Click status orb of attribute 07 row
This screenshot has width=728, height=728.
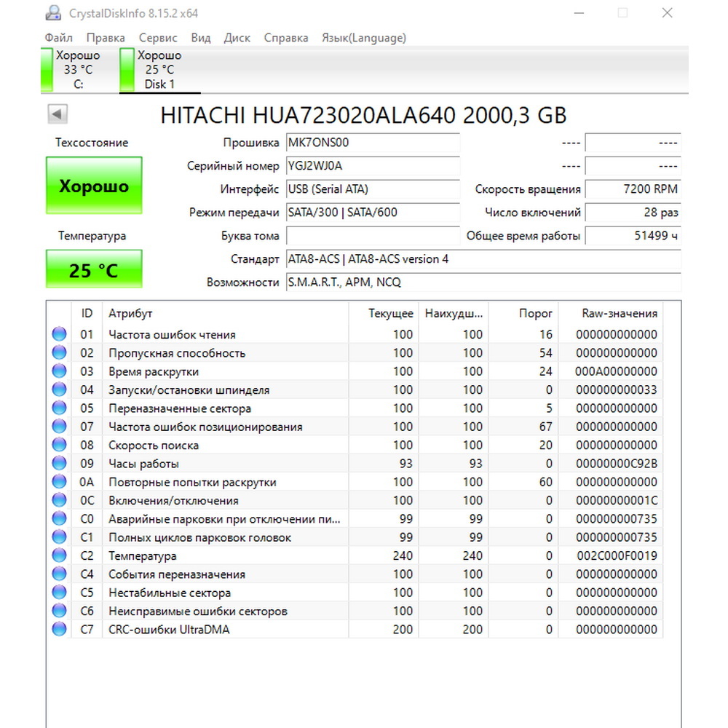59,426
